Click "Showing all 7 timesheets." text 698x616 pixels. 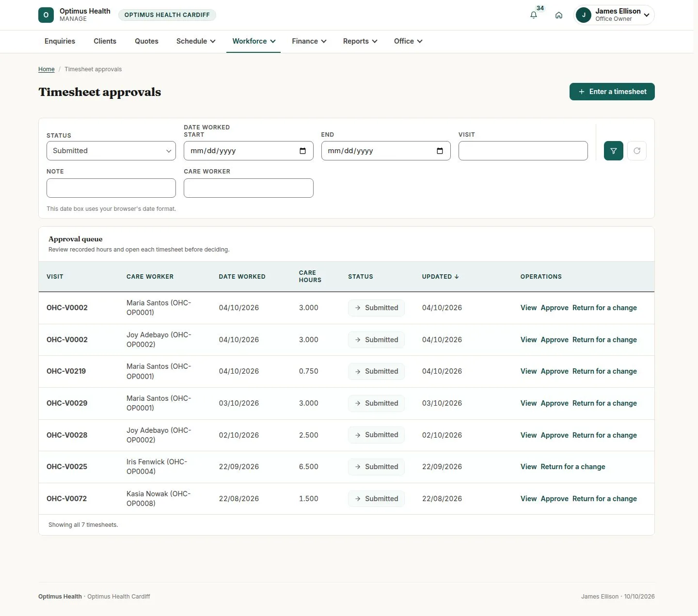pyautogui.click(x=83, y=525)
